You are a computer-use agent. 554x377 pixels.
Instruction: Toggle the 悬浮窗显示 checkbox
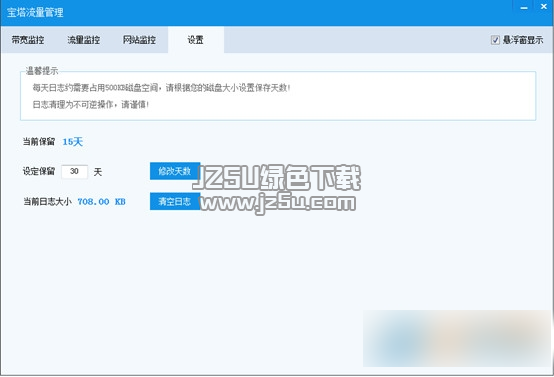495,40
